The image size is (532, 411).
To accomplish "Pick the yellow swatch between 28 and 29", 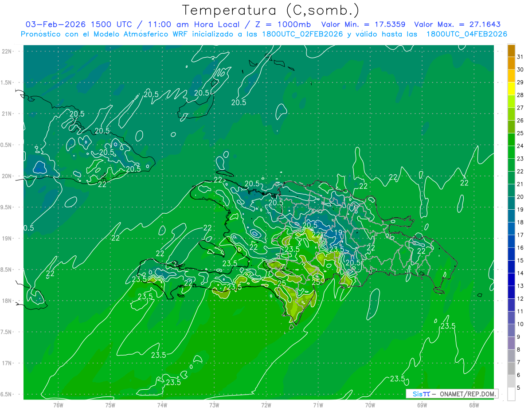I will [511, 89].
